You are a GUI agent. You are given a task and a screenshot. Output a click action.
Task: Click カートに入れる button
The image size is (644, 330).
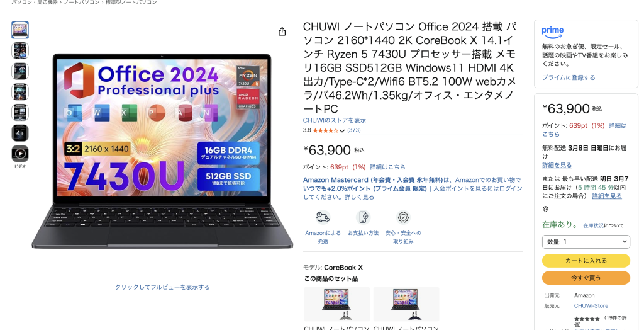click(x=586, y=261)
